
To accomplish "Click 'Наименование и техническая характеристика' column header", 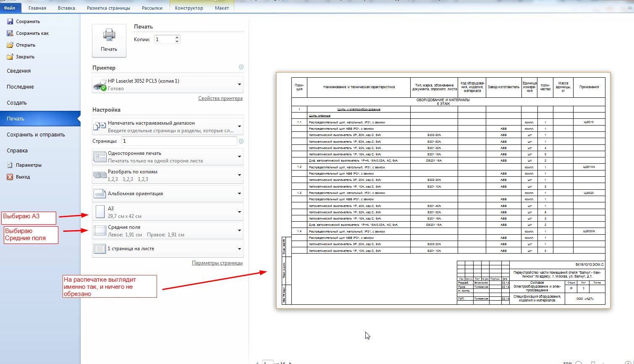I will click(359, 87).
